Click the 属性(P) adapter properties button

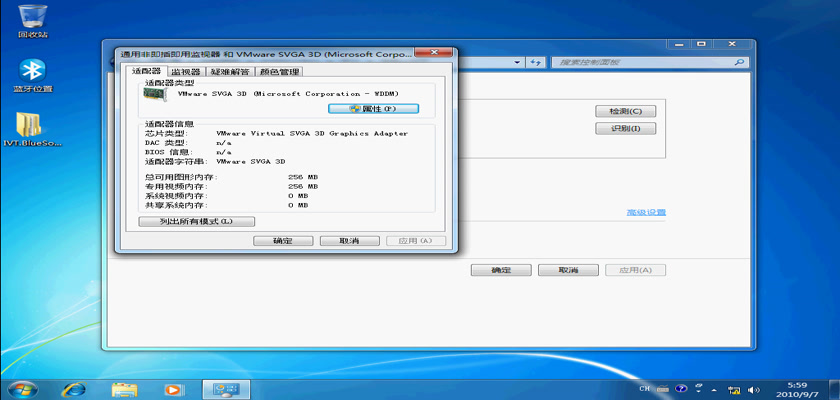[373, 108]
